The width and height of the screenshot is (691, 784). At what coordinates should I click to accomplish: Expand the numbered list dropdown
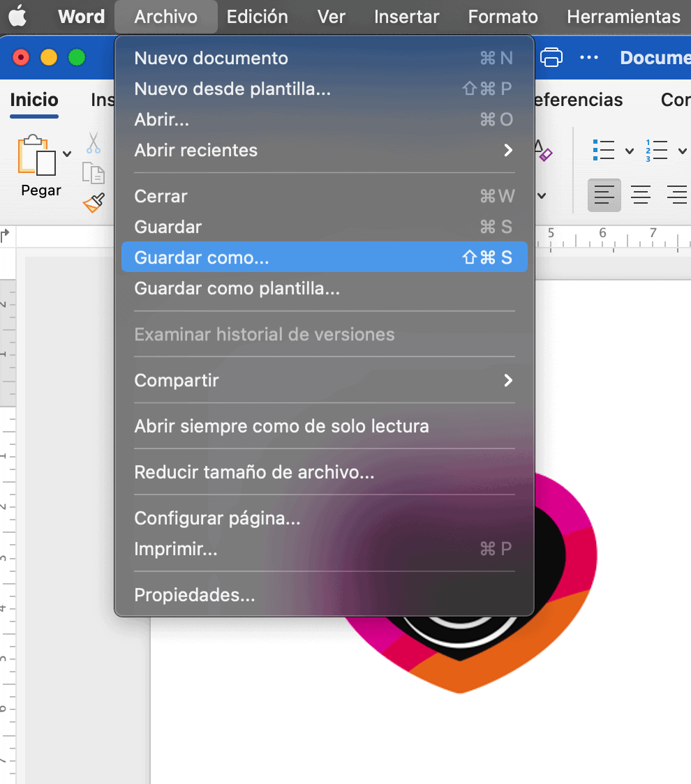coord(683,151)
